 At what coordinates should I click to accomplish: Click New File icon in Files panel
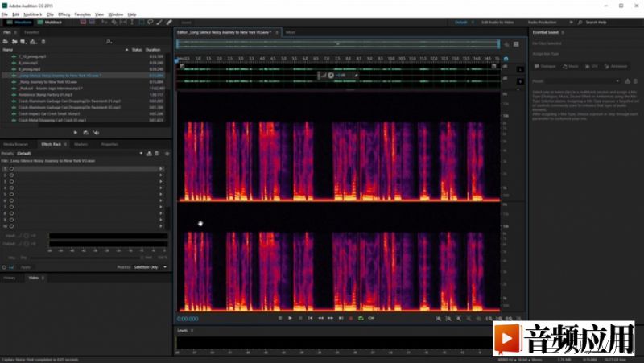(x=23, y=42)
